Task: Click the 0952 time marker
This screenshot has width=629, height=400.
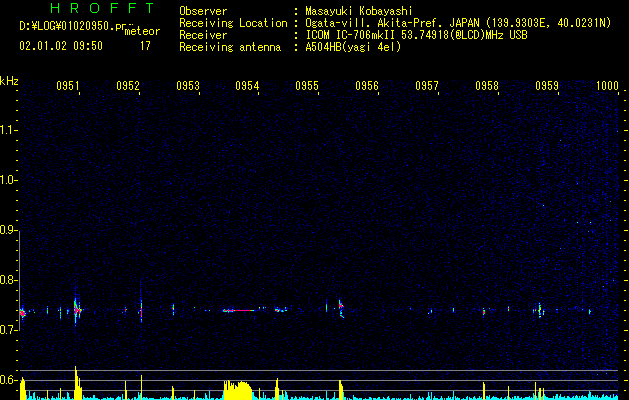Action: (128, 85)
